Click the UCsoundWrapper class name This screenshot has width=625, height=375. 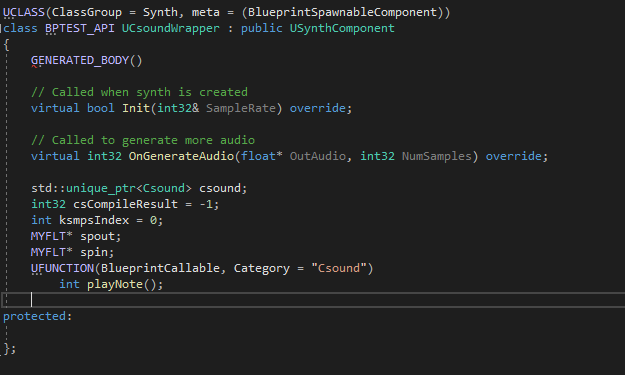[x=171, y=28]
